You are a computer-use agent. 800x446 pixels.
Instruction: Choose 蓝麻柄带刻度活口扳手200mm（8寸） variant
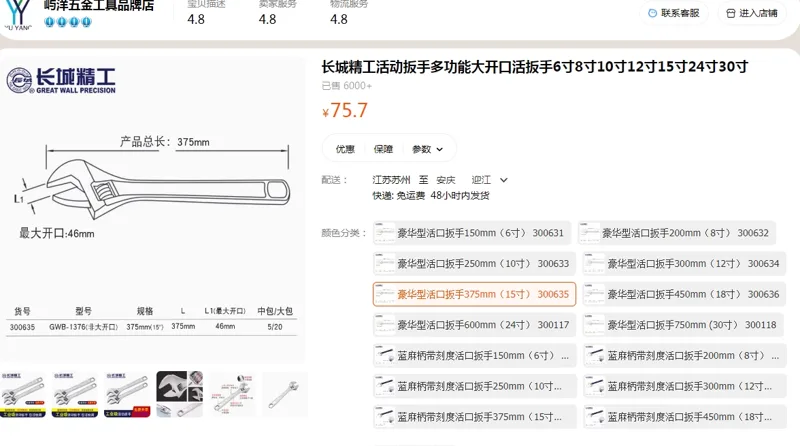pyautogui.click(x=684, y=356)
